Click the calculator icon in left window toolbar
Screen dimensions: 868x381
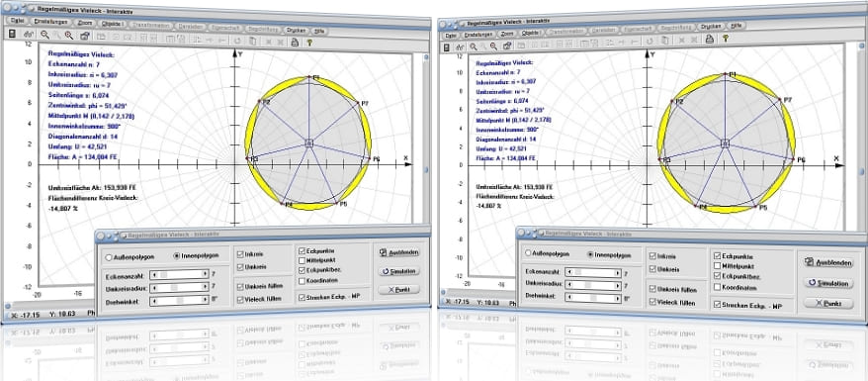point(12,35)
